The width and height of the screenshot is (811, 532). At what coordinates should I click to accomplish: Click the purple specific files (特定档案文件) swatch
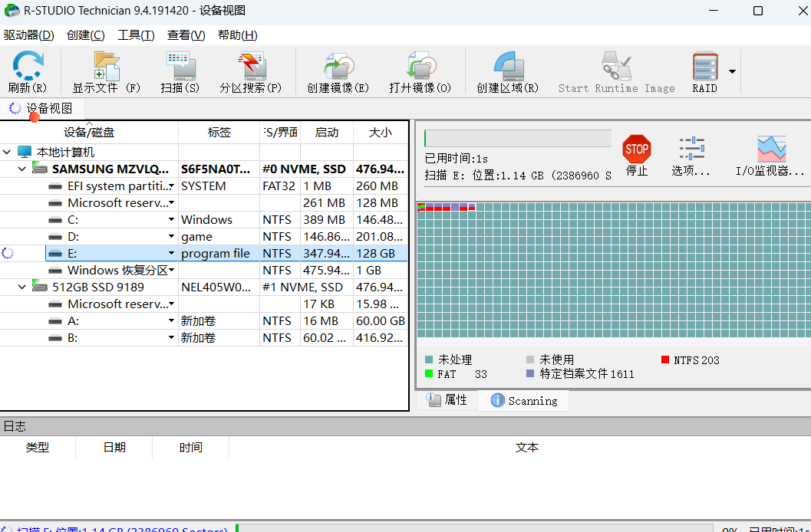(x=530, y=373)
